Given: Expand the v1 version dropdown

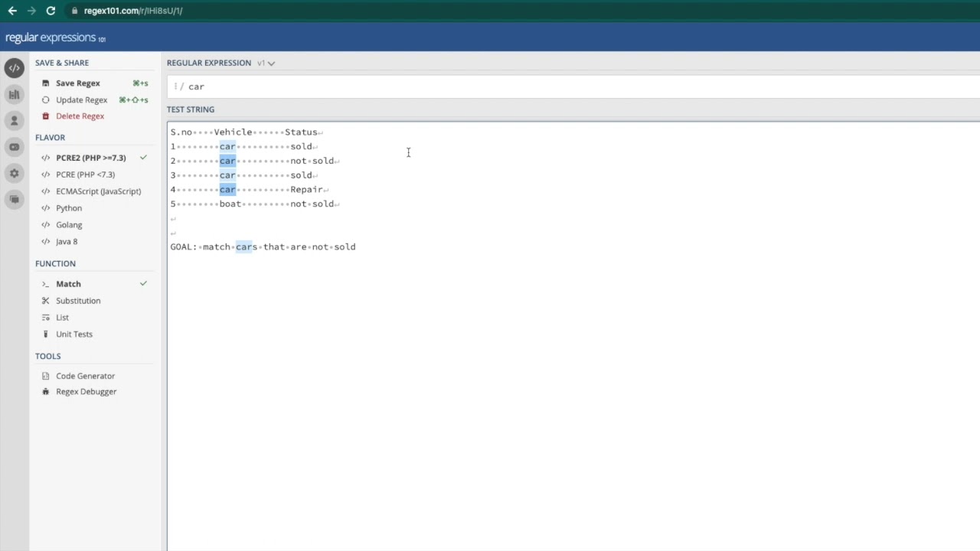Looking at the screenshot, I should click(x=266, y=63).
